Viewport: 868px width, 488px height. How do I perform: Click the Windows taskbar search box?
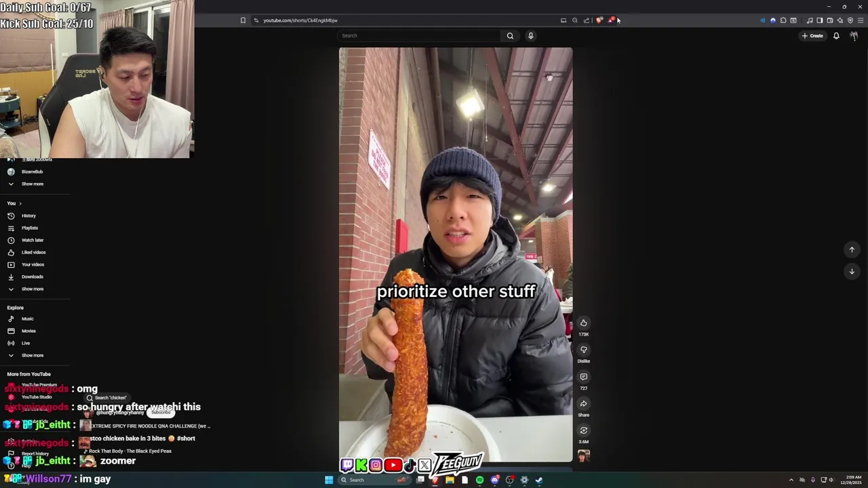374,480
